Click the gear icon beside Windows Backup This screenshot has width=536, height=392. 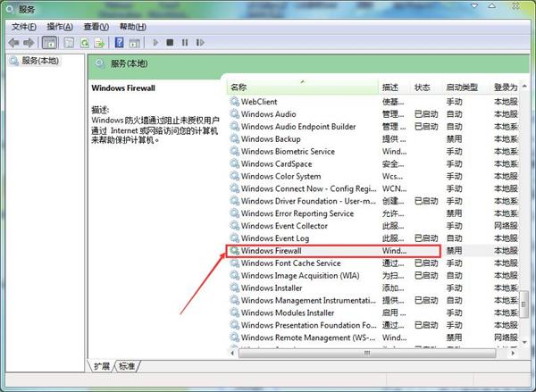[234, 138]
